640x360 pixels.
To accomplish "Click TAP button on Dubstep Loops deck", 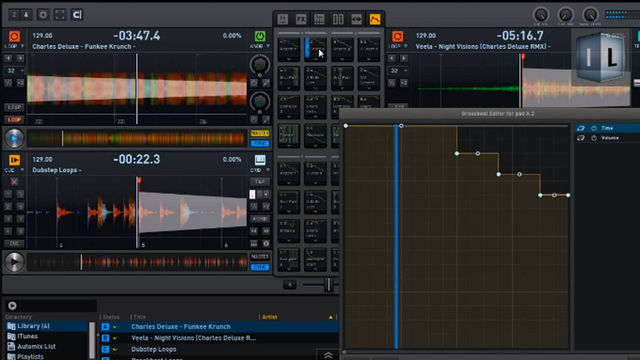I will tap(260, 182).
